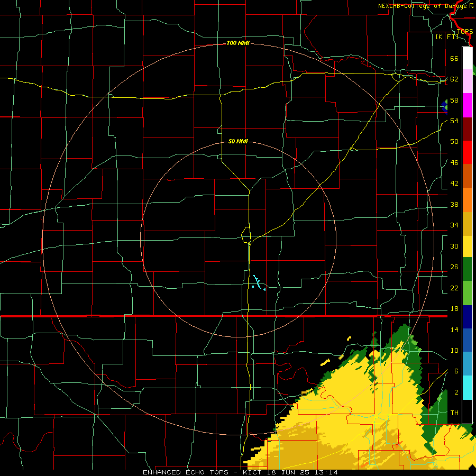Click the legend value 34
This screenshot has height=476, width=476.
454,225
